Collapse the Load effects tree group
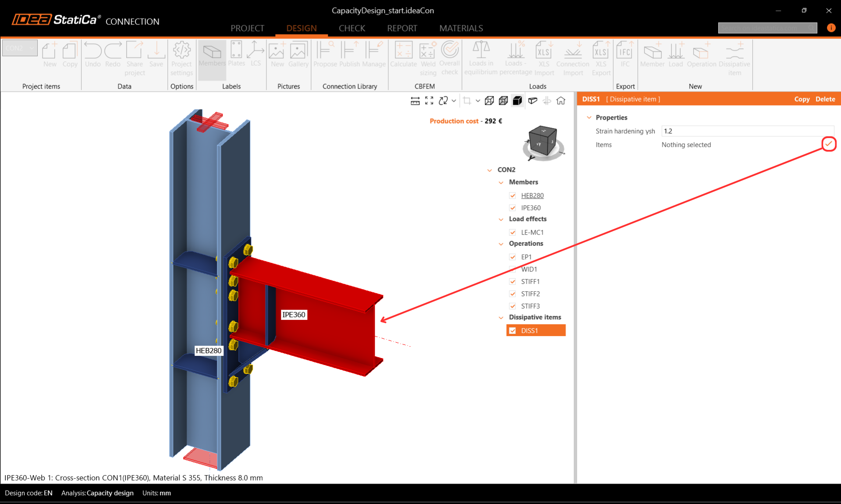This screenshot has width=841, height=504. (501, 219)
